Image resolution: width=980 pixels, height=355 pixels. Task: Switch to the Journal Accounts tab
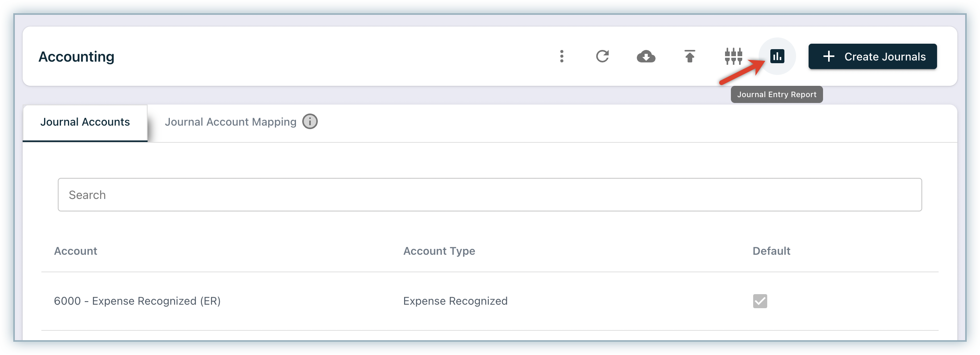click(85, 122)
